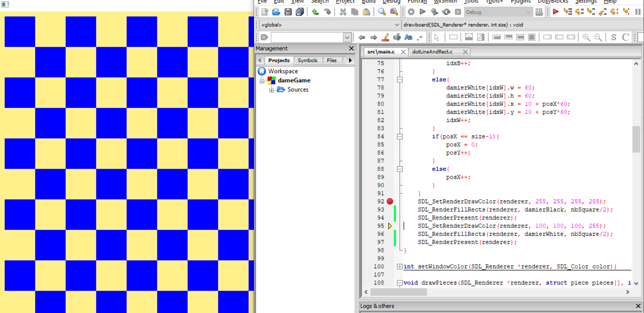Cut selection with scissors icon
Screen dimensions: 644x313
click(x=343, y=12)
